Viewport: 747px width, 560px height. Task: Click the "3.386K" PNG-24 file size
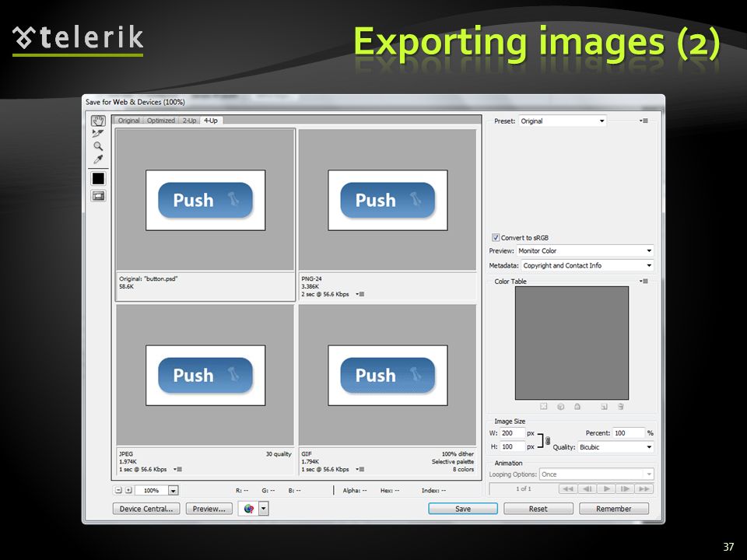[310, 286]
